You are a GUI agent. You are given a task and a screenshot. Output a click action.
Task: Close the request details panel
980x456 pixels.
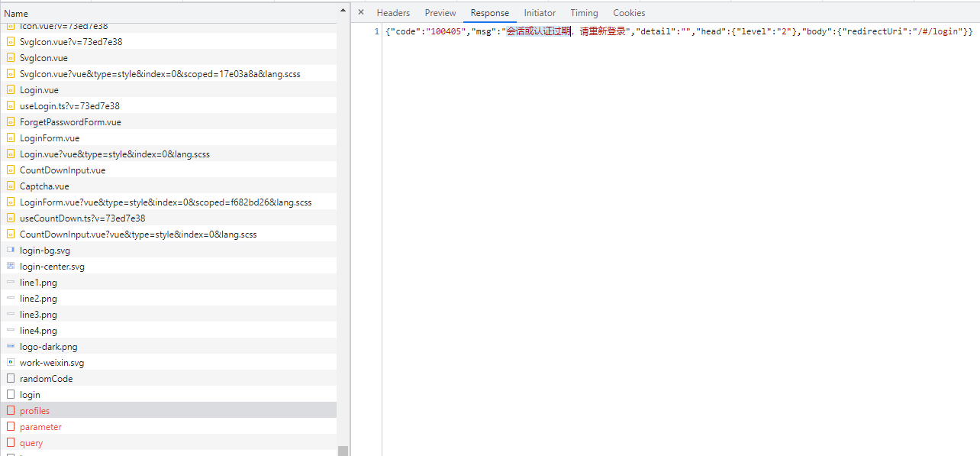click(x=361, y=13)
